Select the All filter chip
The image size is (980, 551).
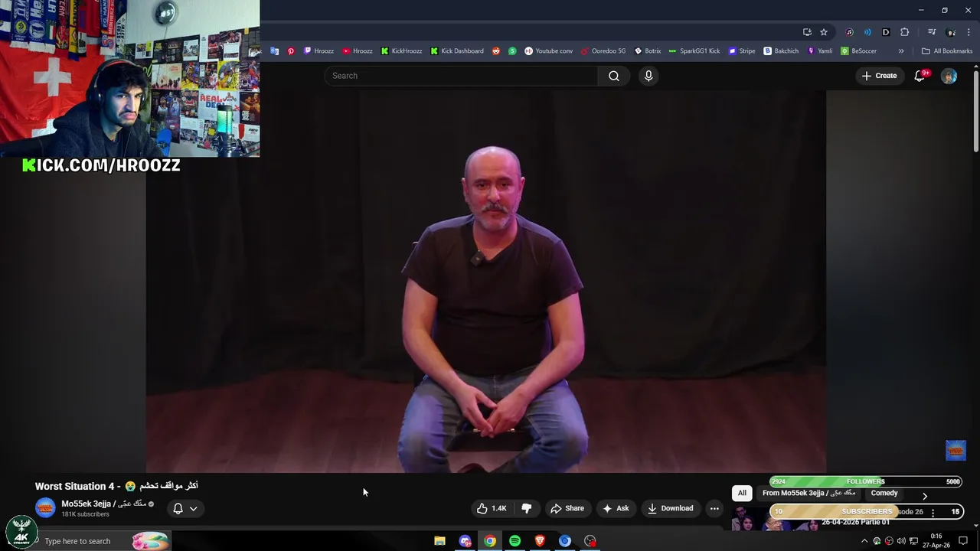pos(742,493)
